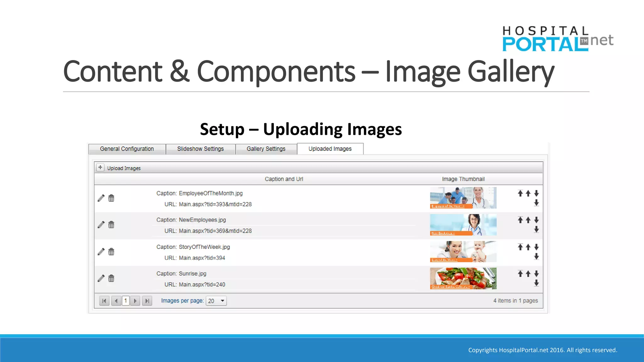Move EmployeeOfTheMonth.jpg down one position
This screenshot has height=362, width=644.
[x=536, y=193]
